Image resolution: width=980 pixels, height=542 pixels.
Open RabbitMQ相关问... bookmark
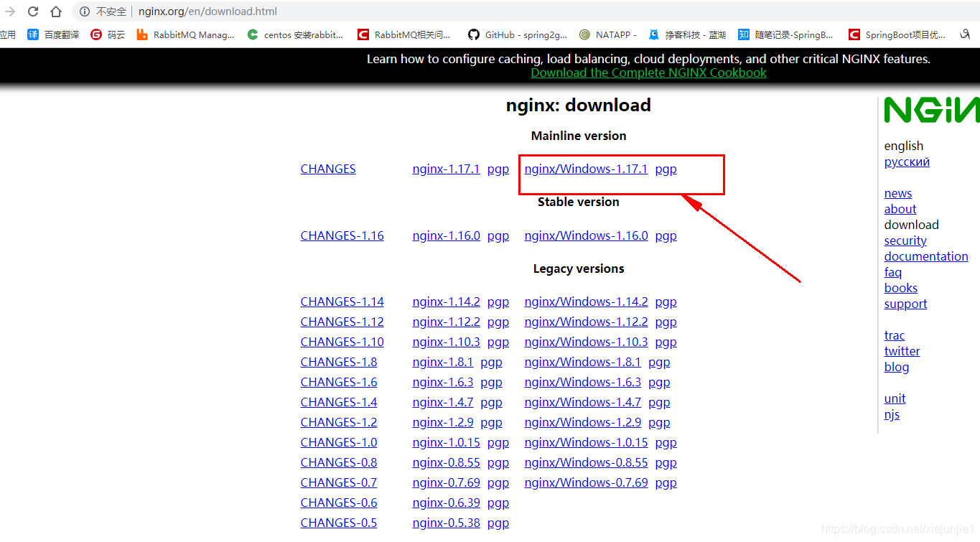(x=404, y=34)
